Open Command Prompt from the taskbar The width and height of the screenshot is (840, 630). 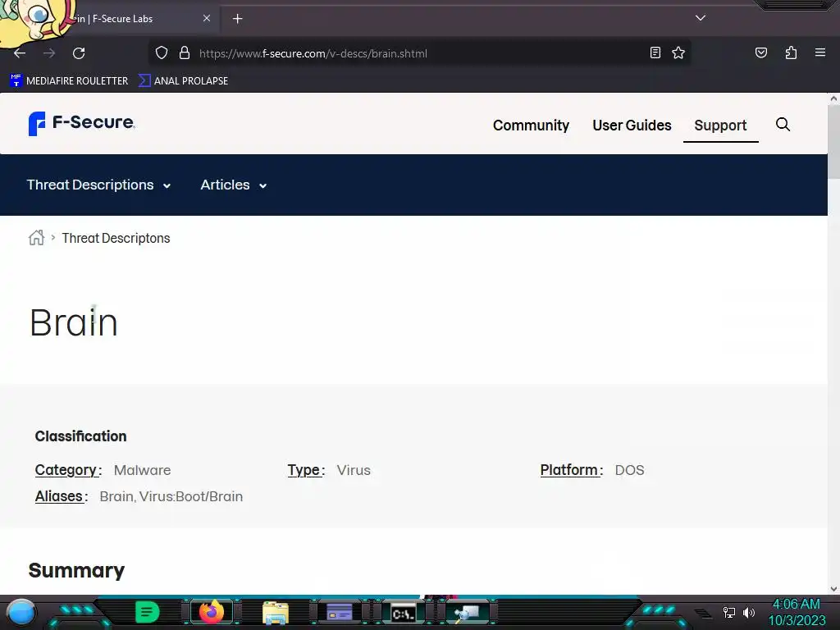click(x=403, y=613)
